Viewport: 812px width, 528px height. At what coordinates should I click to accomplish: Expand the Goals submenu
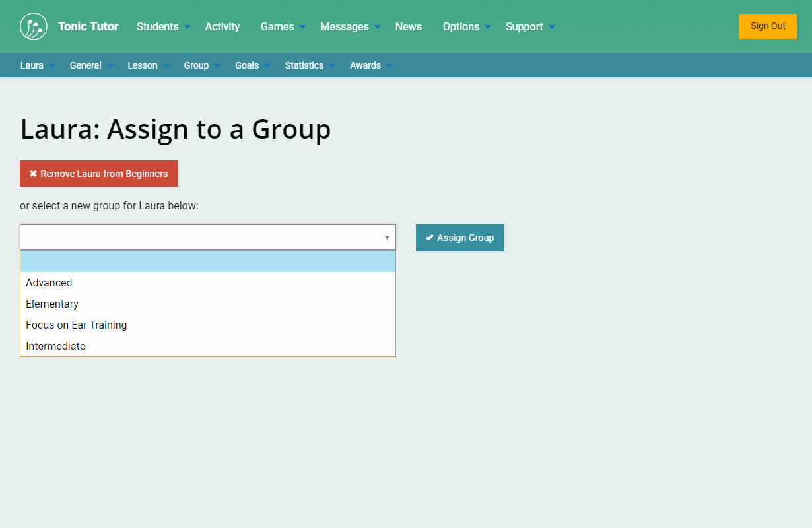point(252,65)
